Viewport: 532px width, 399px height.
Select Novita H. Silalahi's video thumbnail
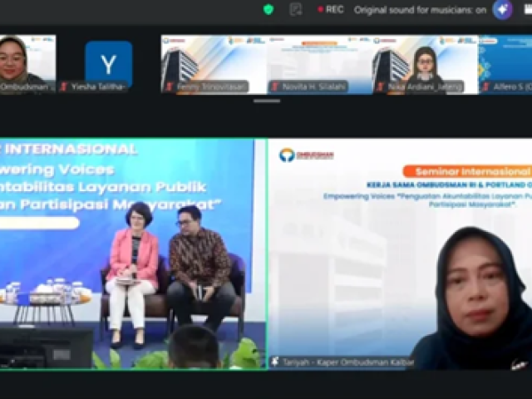click(320, 65)
